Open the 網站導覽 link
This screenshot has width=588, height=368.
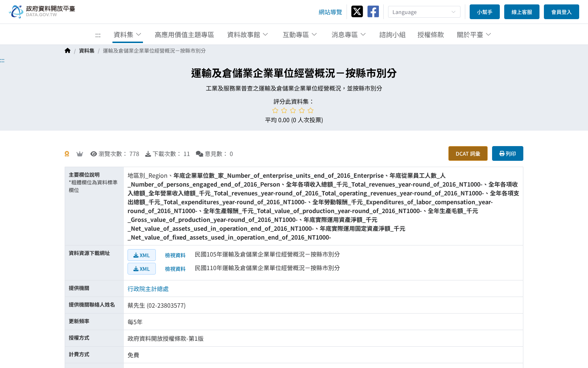(330, 12)
